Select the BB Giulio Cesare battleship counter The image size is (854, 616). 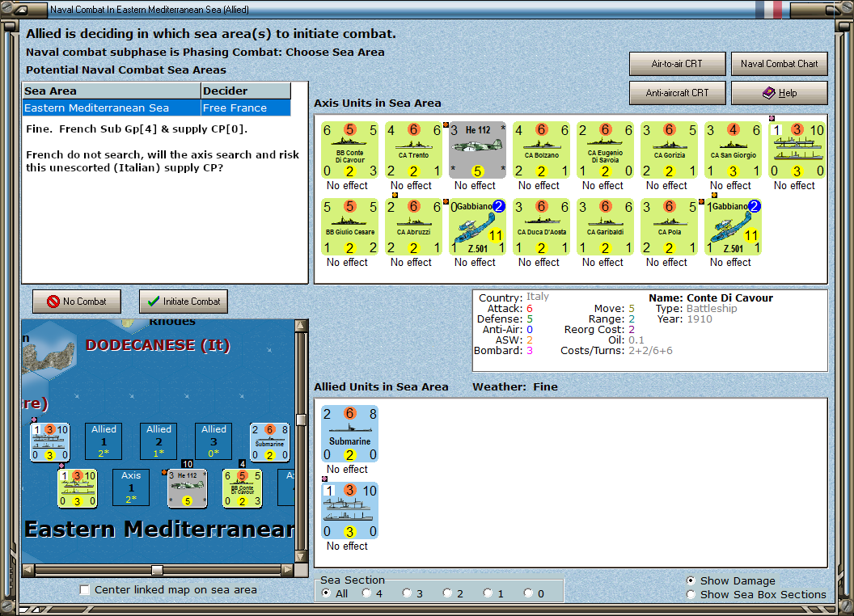(x=349, y=227)
